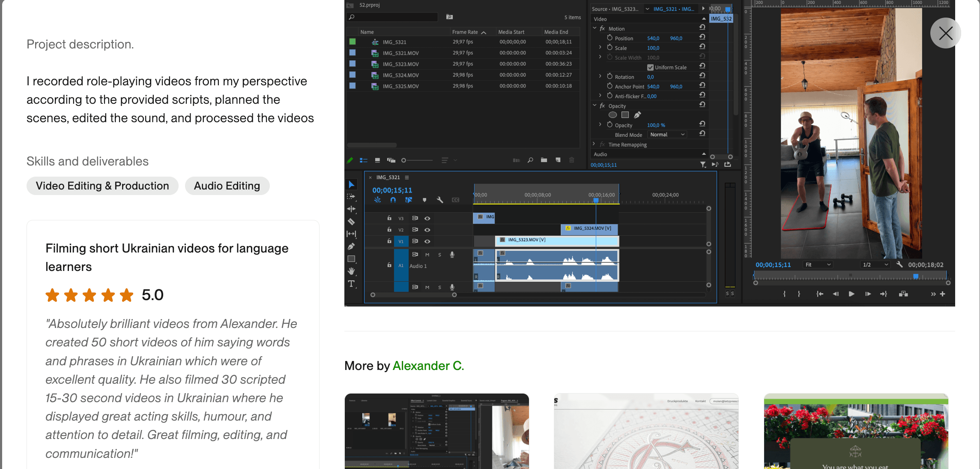Click the trash Clear icon in Project panel
This screenshot has width=980, height=469.
click(x=572, y=160)
